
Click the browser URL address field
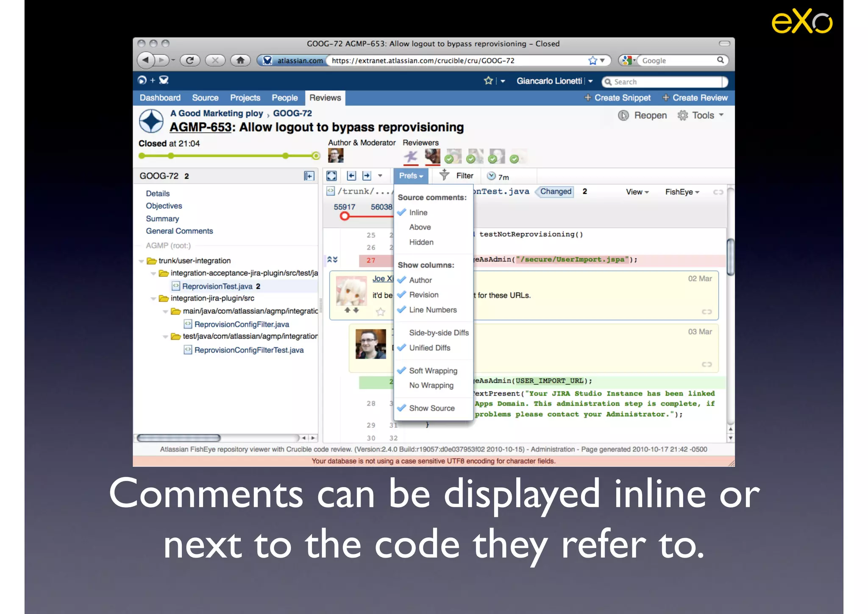click(x=458, y=61)
